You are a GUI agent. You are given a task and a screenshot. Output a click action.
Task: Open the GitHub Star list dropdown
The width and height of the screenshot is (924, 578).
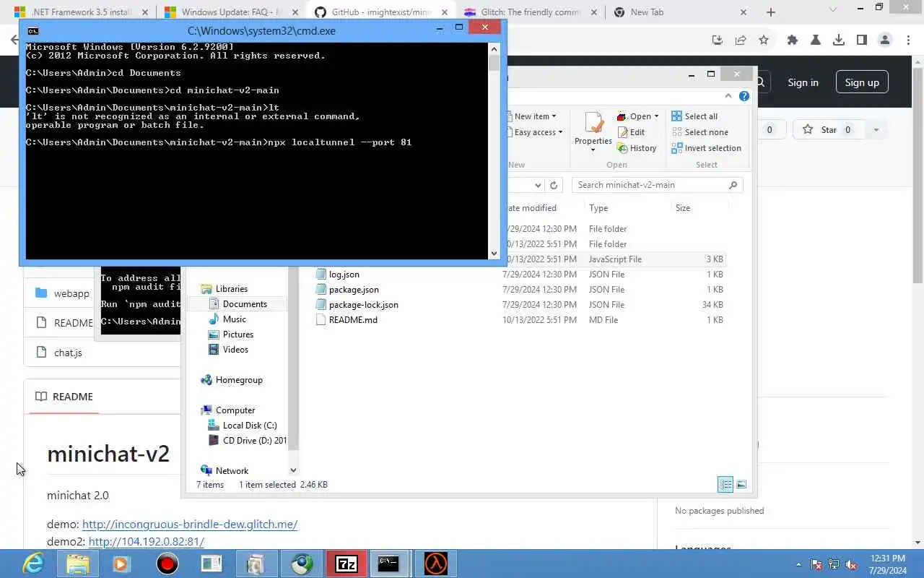(876, 130)
